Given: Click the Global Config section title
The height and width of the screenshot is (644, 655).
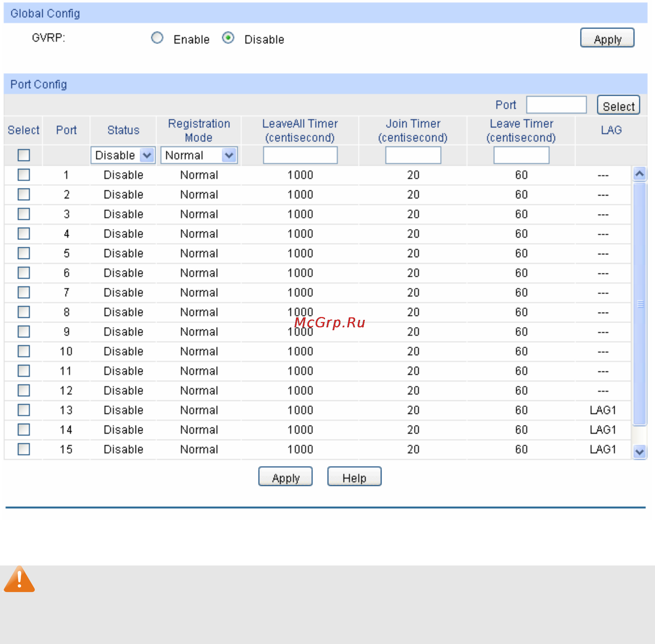Looking at the screenshot, I should (x=45, y=14).
